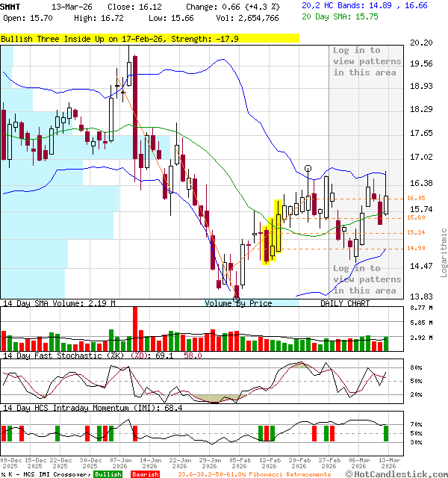
Task: Click the Volume By Price label
Action: pyautogui.click(x=238, y=303)
